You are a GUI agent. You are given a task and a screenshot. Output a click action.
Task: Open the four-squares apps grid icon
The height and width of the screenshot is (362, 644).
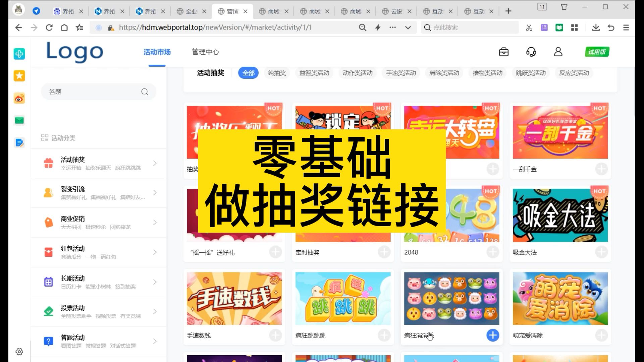574,27
